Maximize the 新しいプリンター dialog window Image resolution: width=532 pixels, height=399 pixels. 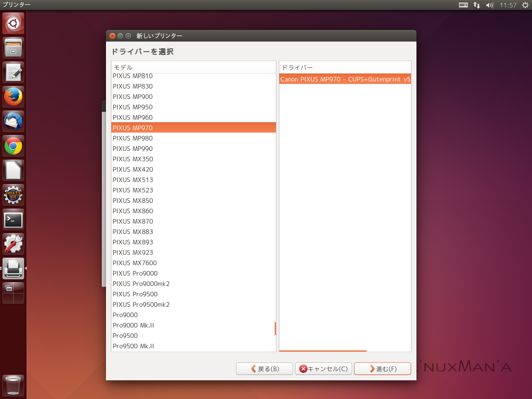[128, 36]
